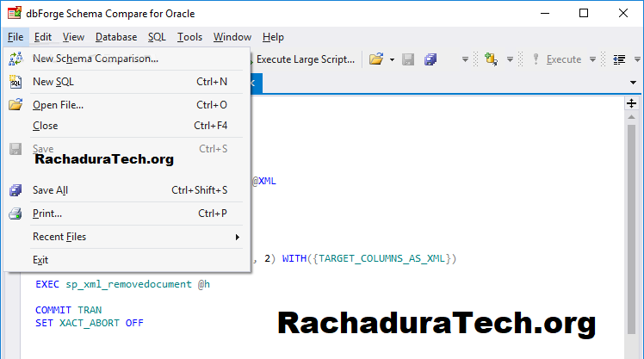Open the Database menu

click(x=116, y=37)
